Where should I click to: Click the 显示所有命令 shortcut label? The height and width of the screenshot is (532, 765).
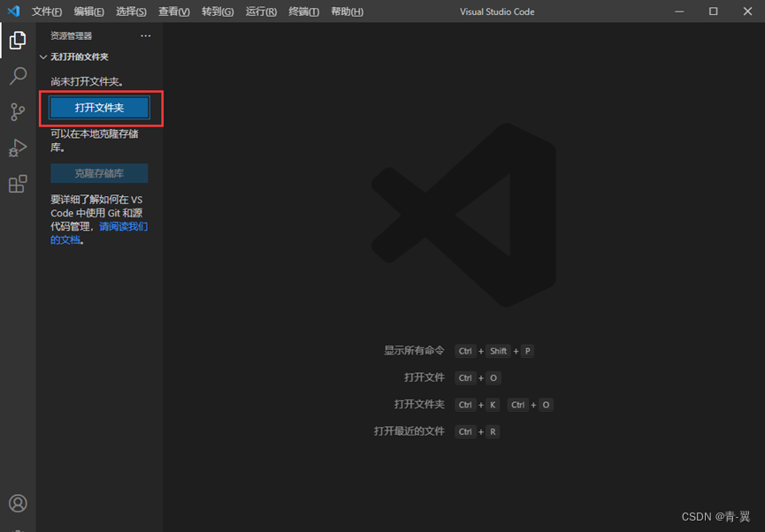point(414,351)
